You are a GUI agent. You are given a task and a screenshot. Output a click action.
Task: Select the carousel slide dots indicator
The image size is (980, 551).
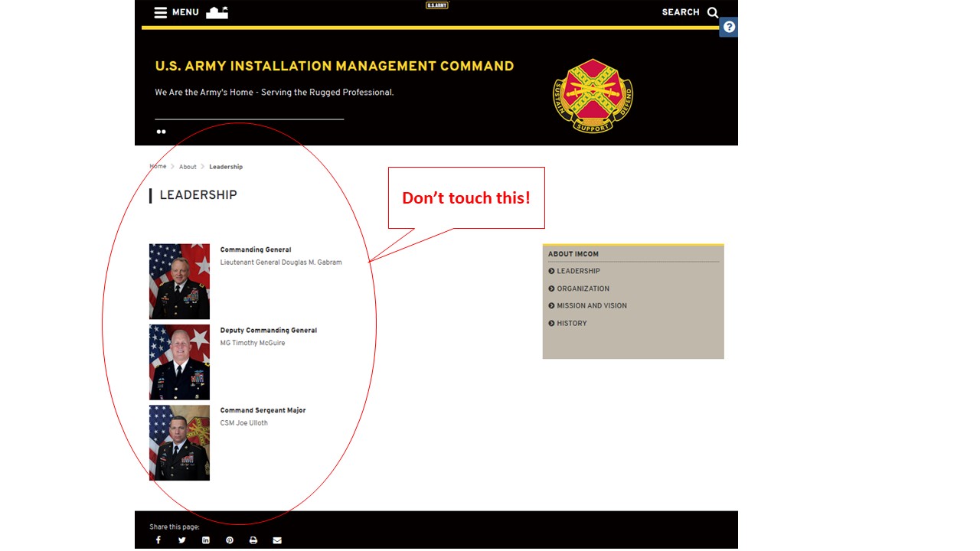tap(161, 132)
